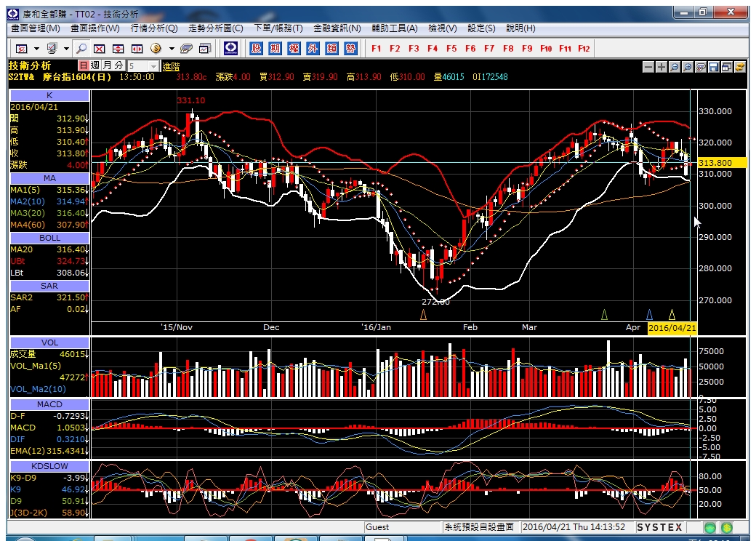Save chart with floppy disk icon
756x541 pixels.
tap(714, 67)
